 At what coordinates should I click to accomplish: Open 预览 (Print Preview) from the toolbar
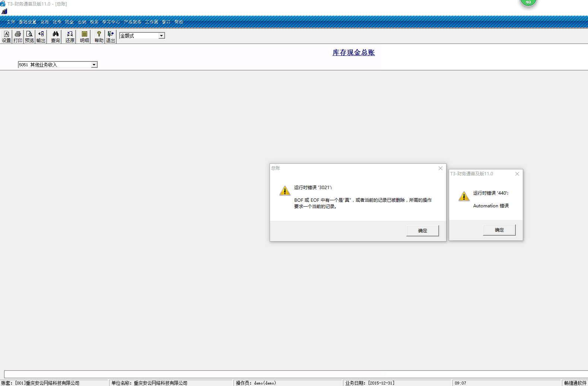29,36
